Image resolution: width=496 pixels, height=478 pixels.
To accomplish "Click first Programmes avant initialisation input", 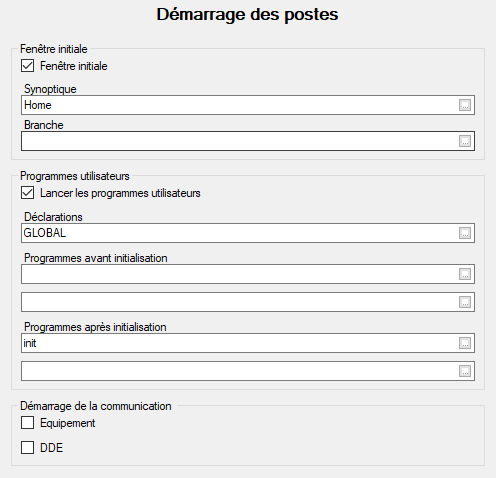I will (x=248, y=274).
